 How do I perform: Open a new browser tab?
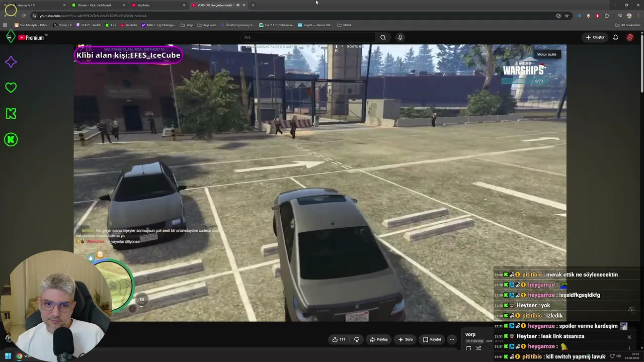tap(253, 5)
